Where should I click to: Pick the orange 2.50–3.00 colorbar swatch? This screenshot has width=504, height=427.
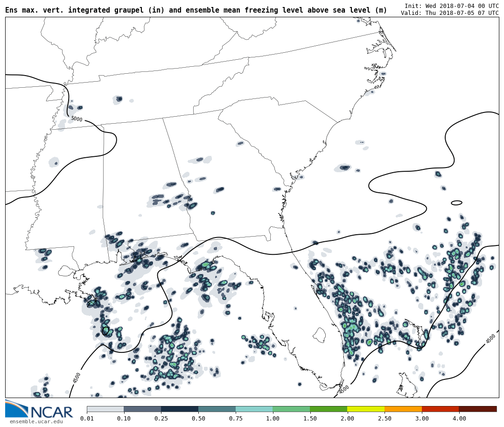[x=403, y=409]
